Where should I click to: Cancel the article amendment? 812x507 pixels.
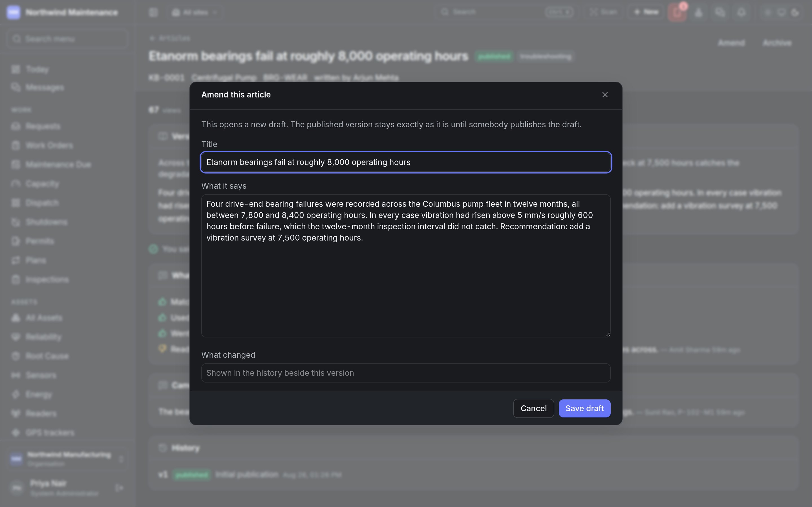tap(533, 408)
